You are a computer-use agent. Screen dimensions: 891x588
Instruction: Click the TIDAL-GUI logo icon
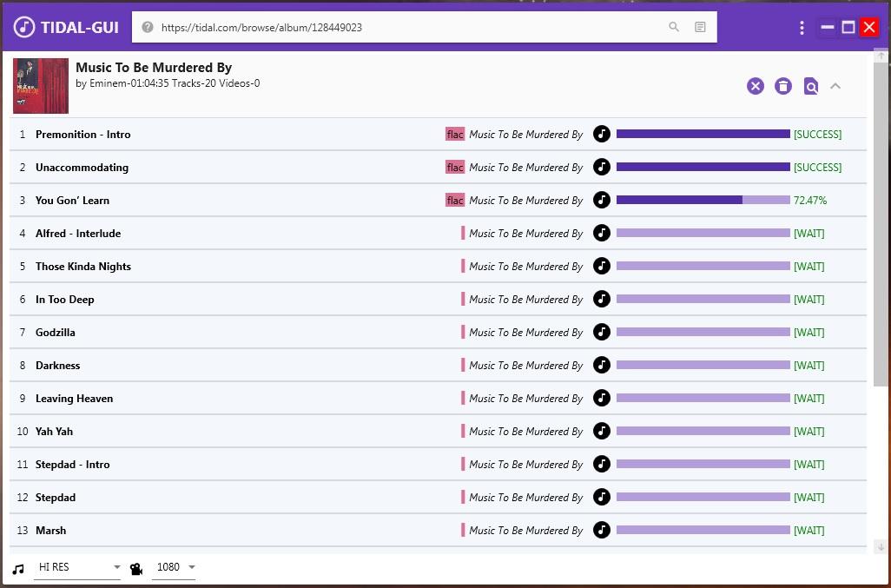[x=24, y=27]
